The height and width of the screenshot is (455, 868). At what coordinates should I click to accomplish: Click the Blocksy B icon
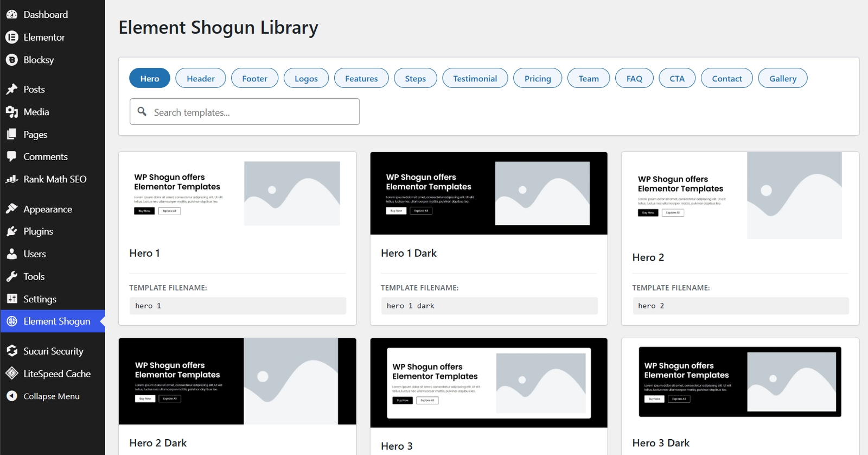(12, 60)
